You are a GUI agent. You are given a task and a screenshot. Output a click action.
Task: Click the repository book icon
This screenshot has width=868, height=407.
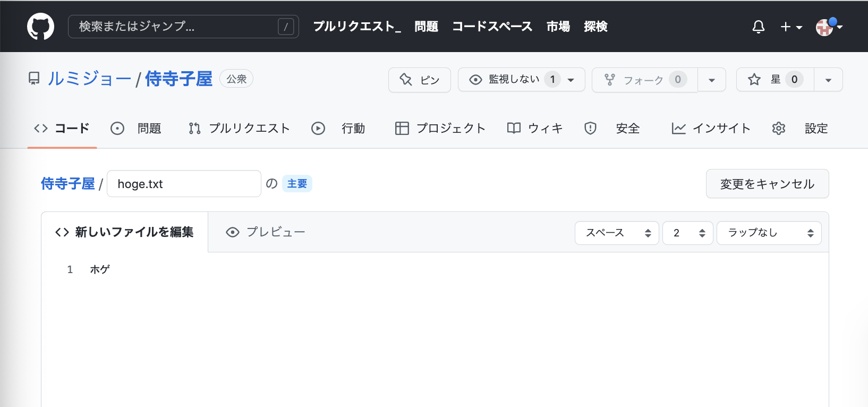[34, 79]
